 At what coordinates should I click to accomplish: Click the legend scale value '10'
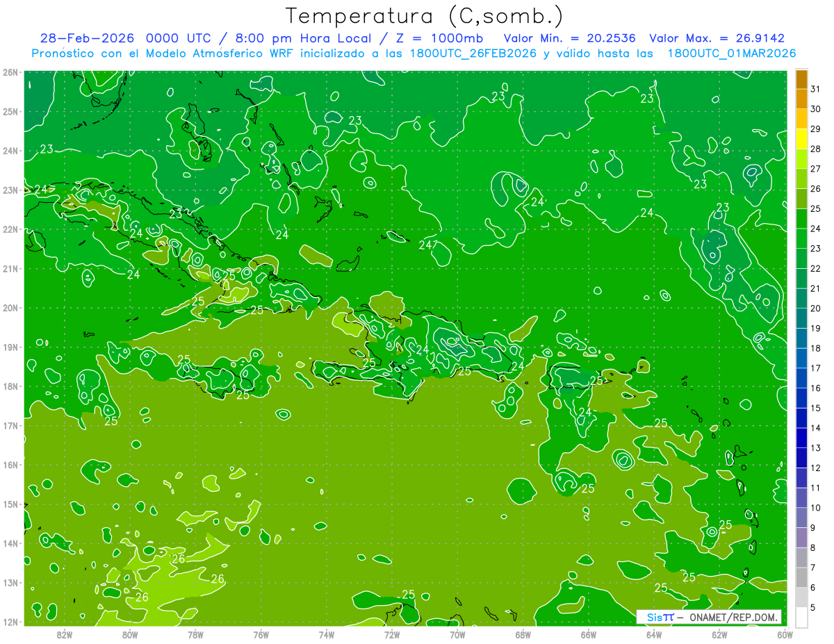pyautogui.click(x=815, y=508)
